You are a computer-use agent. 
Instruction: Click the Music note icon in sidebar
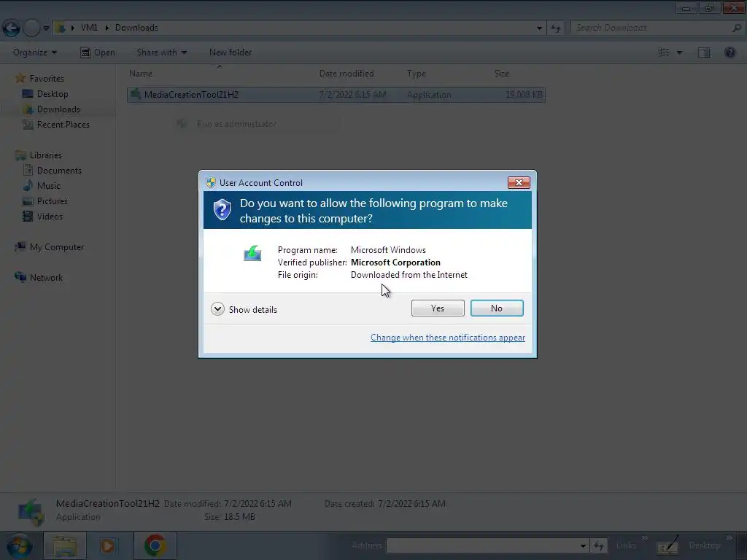point(28,185)
